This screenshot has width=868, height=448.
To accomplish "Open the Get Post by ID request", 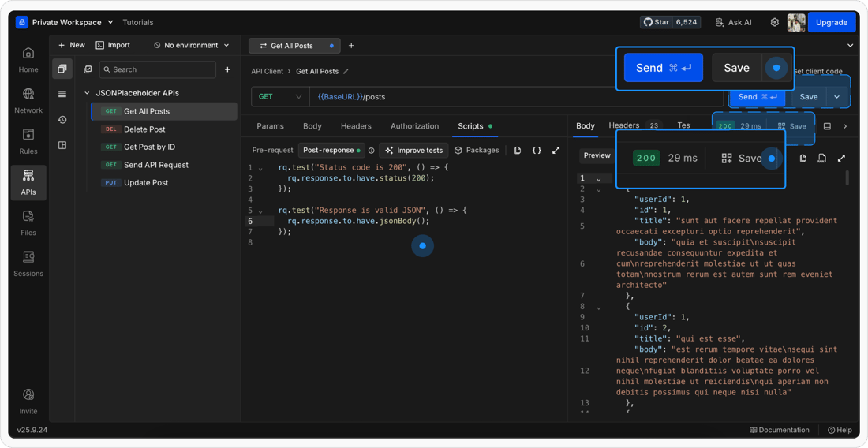I will point(164,147).
